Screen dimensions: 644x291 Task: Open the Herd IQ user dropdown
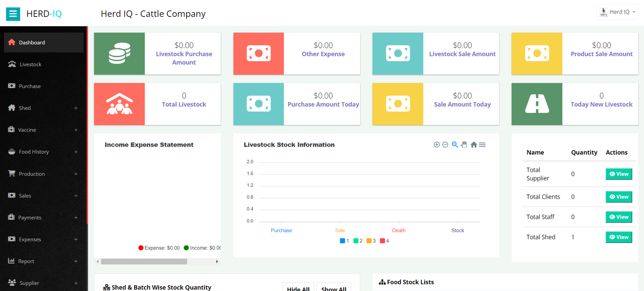click(x=617, y=12)
